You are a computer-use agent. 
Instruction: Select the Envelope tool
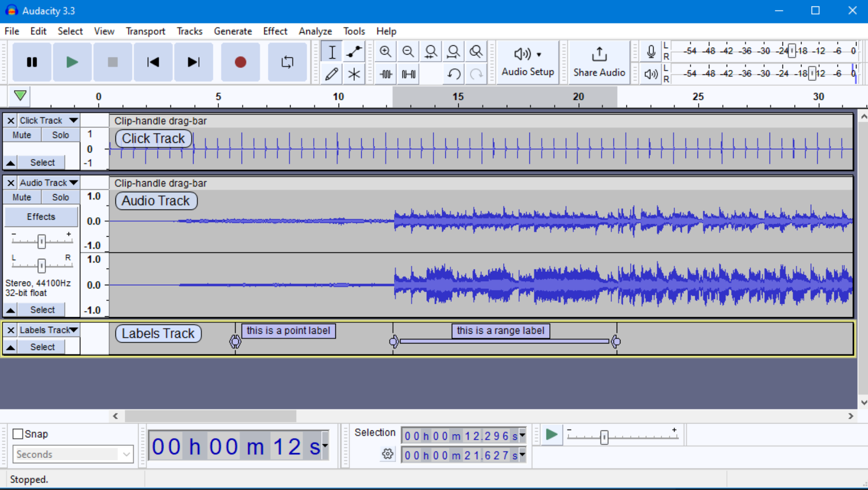click(353, 51)
